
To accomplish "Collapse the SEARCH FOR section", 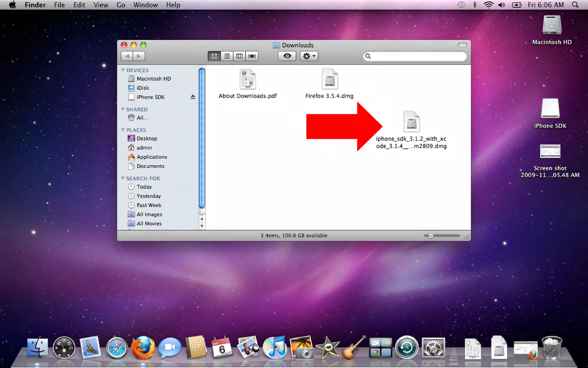I will tap(123, 178).
